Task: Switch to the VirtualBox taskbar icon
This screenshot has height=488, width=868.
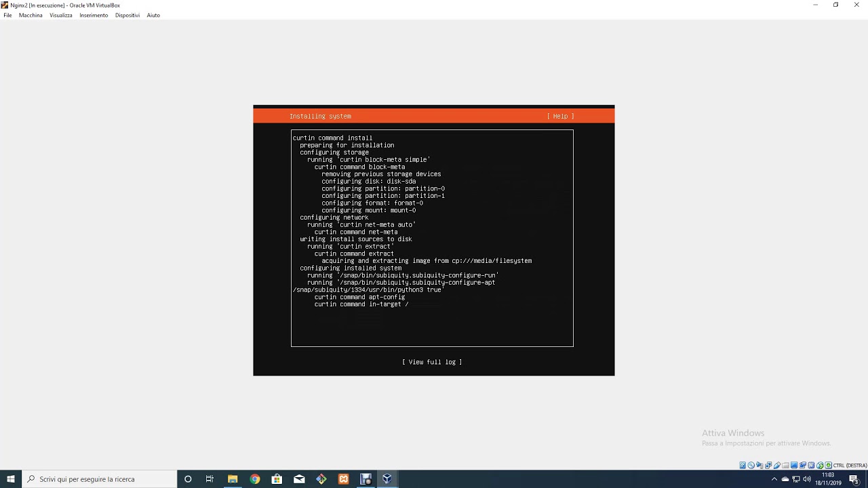Action: [x=387, y=479]
